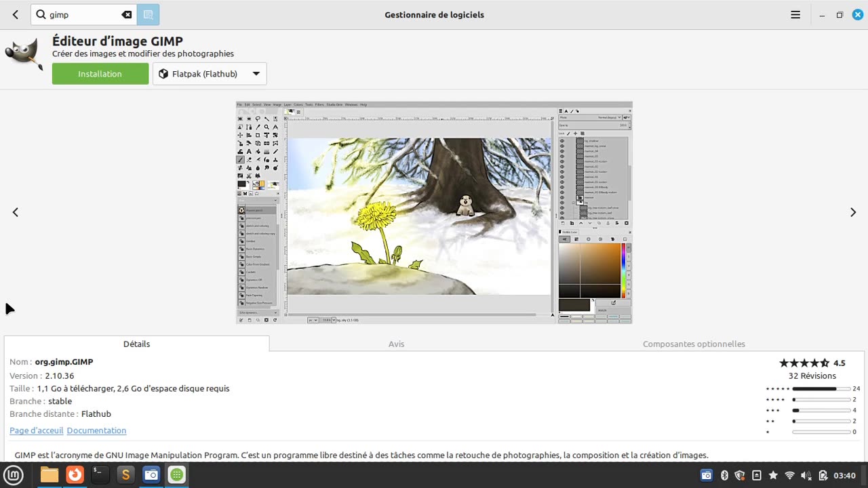
Task: Follow the Page d'accueil link
Action: (x=37, y=430)
